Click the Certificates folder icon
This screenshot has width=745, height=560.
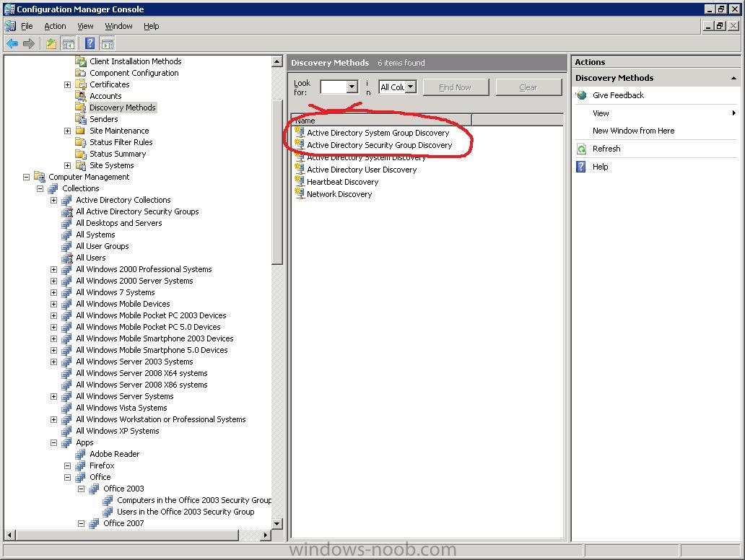tap(80, 84)
